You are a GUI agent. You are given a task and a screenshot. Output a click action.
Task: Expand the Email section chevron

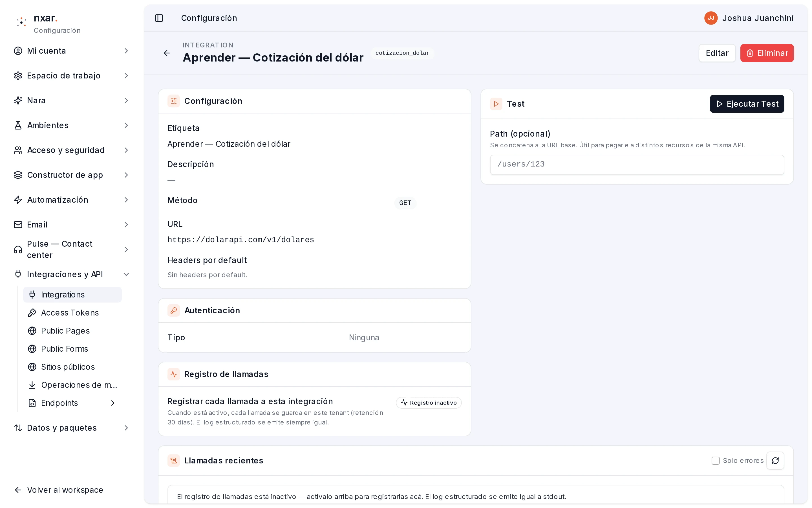(x=126, y=225)
